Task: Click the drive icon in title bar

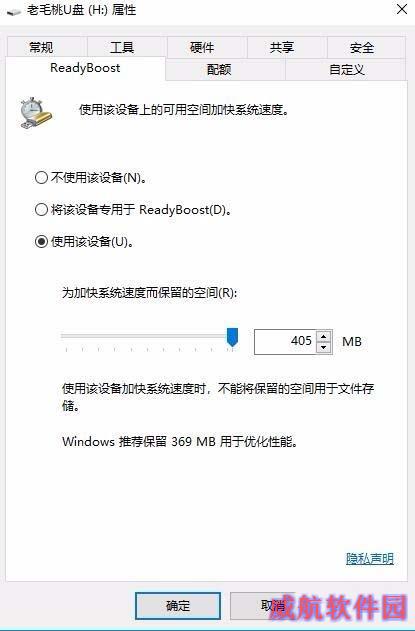Action: [13, 11]
